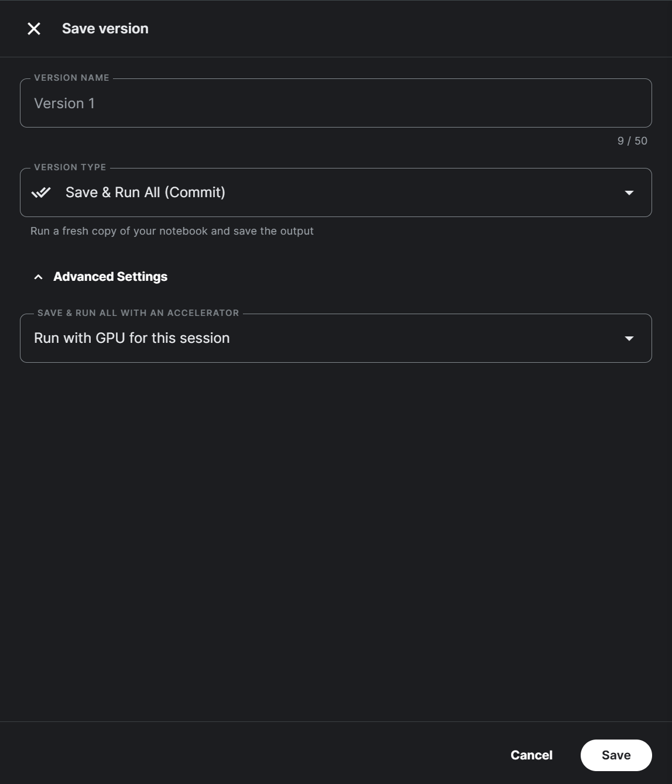Click the accelerator dropdown arrow

[x=629, y=338]
